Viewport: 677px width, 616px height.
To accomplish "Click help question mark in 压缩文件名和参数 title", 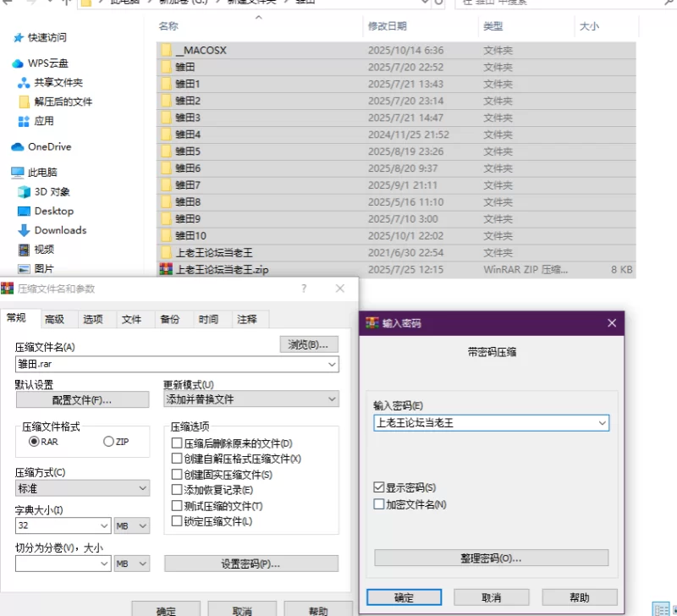I will pyautogui.click(x=304, y=289).
